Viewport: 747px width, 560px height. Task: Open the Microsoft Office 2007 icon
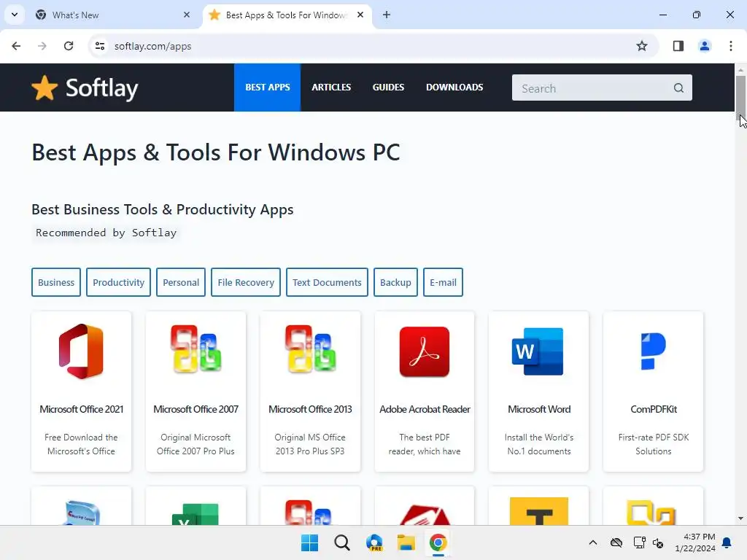[x=196, y=349]
